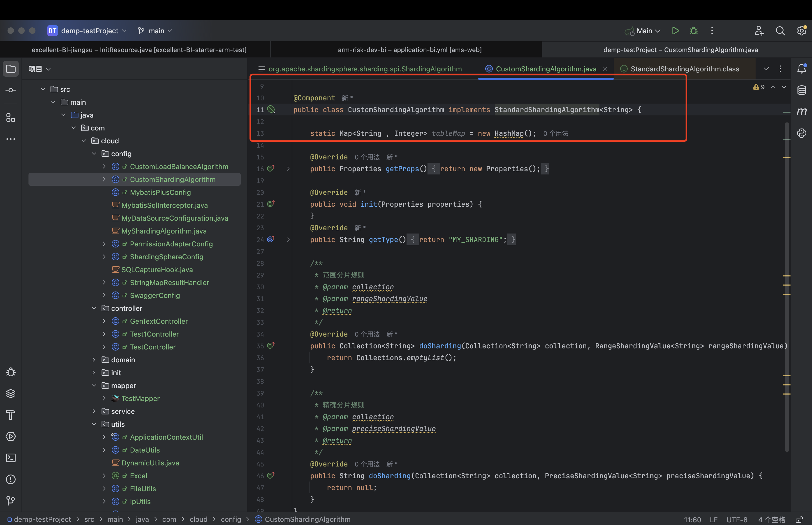The image size is (812, 525).
Task: Open the Commit tool window icon
Action: coord(10,90)
